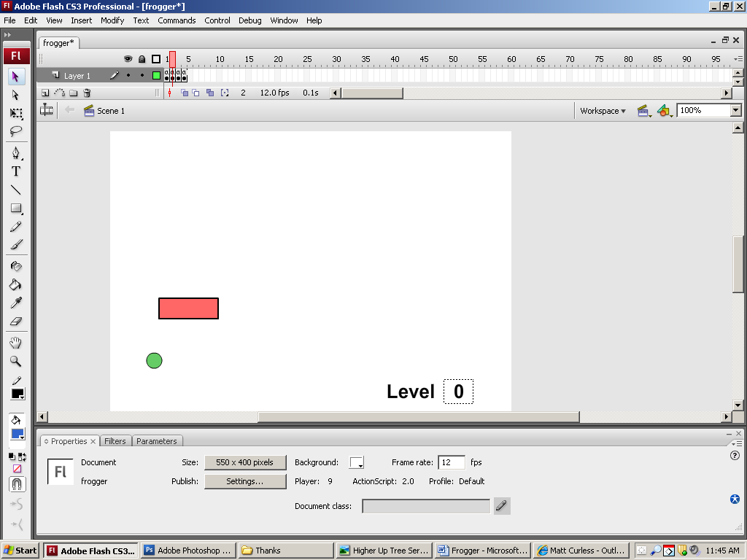Lock all layers with padlock icon

click(142, 59)
